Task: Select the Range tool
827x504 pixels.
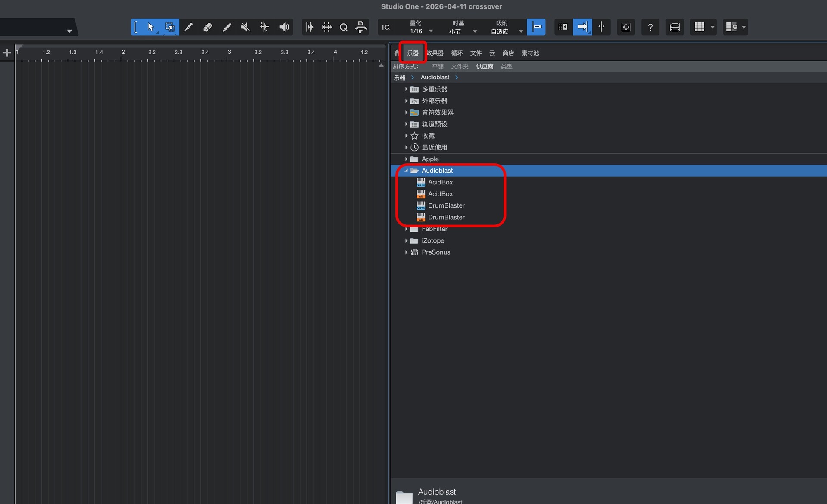Action: point(170,27)
